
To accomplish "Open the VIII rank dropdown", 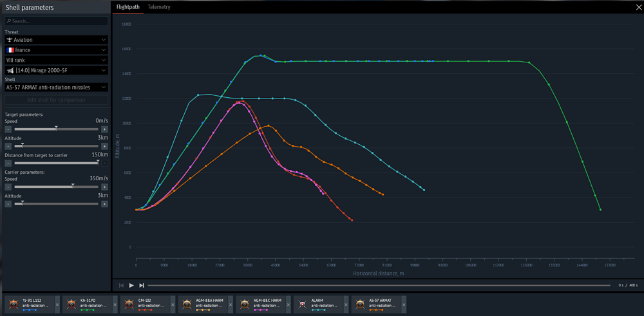I will (x=56, y=60).
